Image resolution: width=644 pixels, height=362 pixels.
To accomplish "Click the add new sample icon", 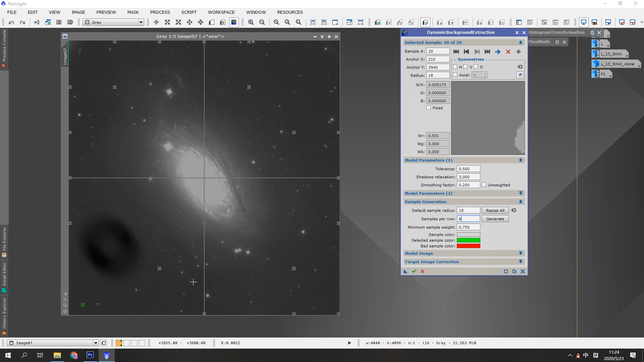I will (x=518, y=51).
